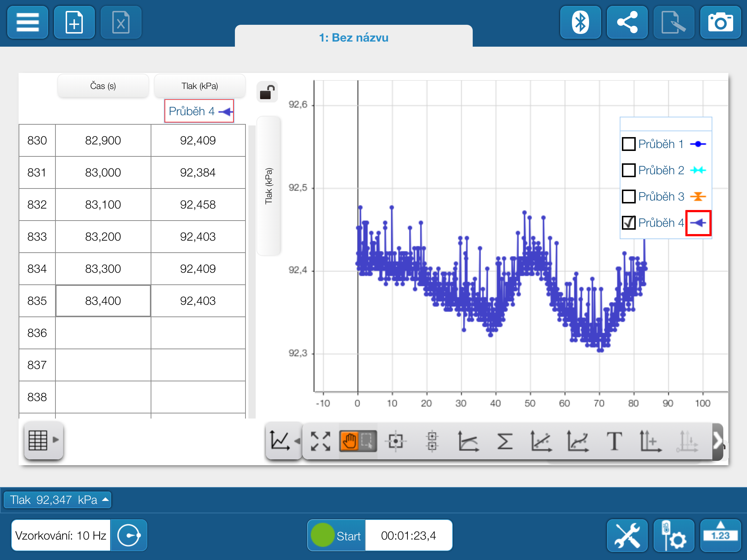Open the wrench and screwdriver tools icon
The image size is (747, 560).
click(x=627, y=535)
